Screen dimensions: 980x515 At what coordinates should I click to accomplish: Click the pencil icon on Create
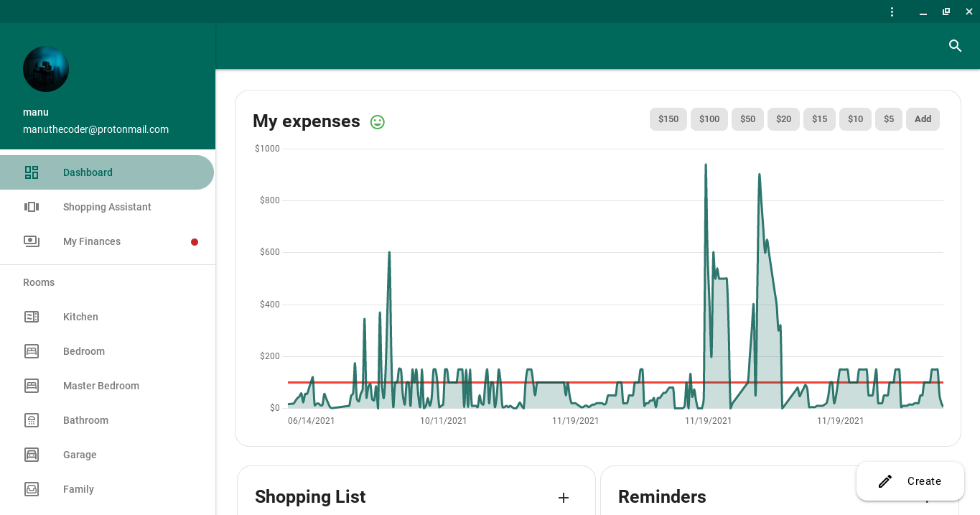(x=885, y=481)
